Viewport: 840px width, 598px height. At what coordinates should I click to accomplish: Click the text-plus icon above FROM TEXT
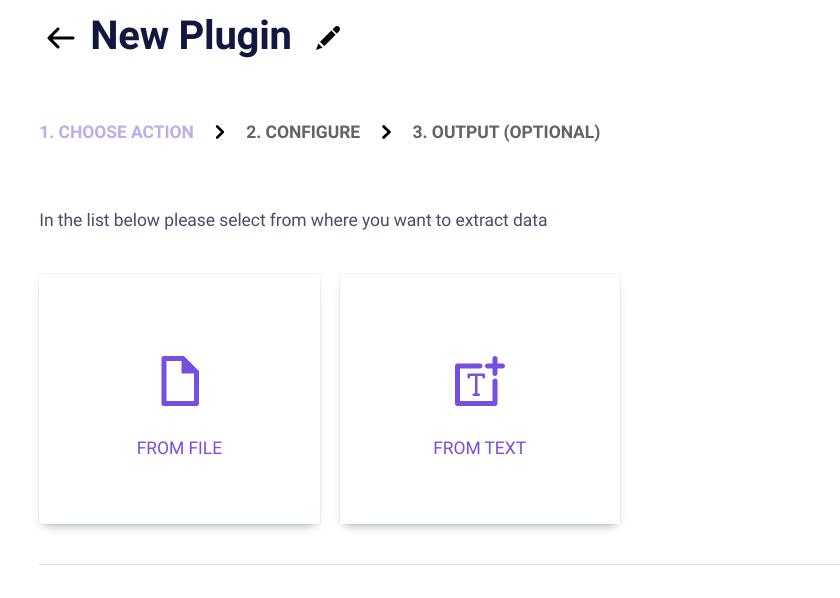click(480, 381)
